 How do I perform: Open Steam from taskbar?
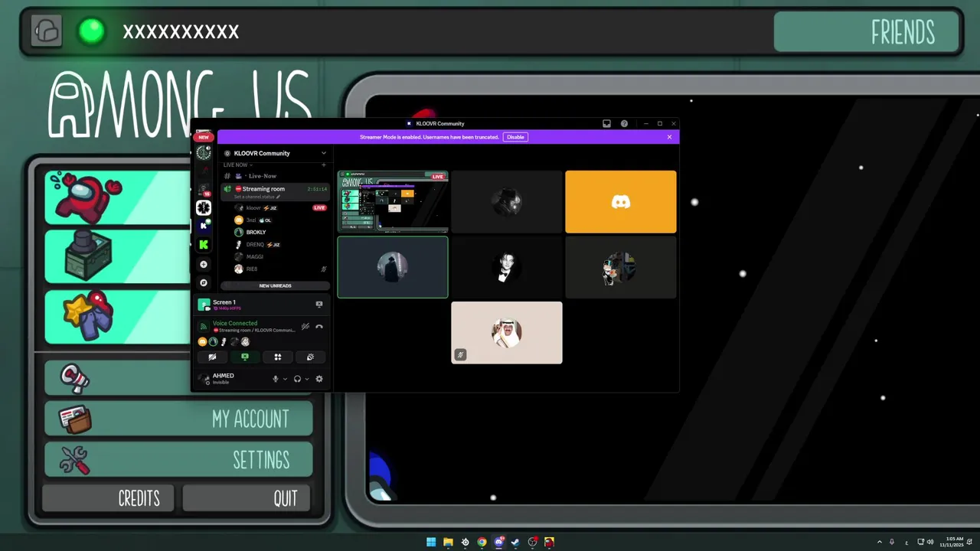click(515, 542)
